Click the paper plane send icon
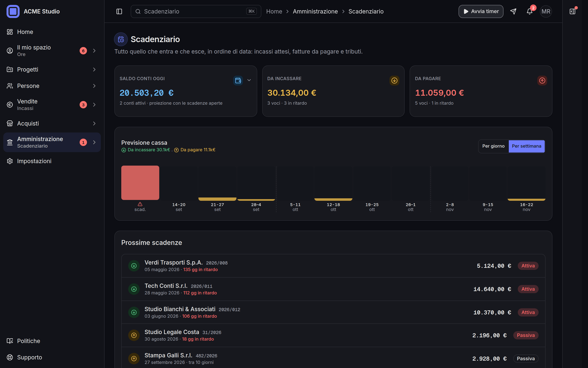 (513, 11)
